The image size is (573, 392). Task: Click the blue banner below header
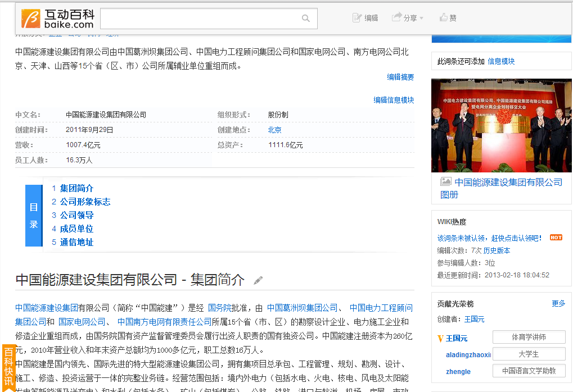pos(502,39)
